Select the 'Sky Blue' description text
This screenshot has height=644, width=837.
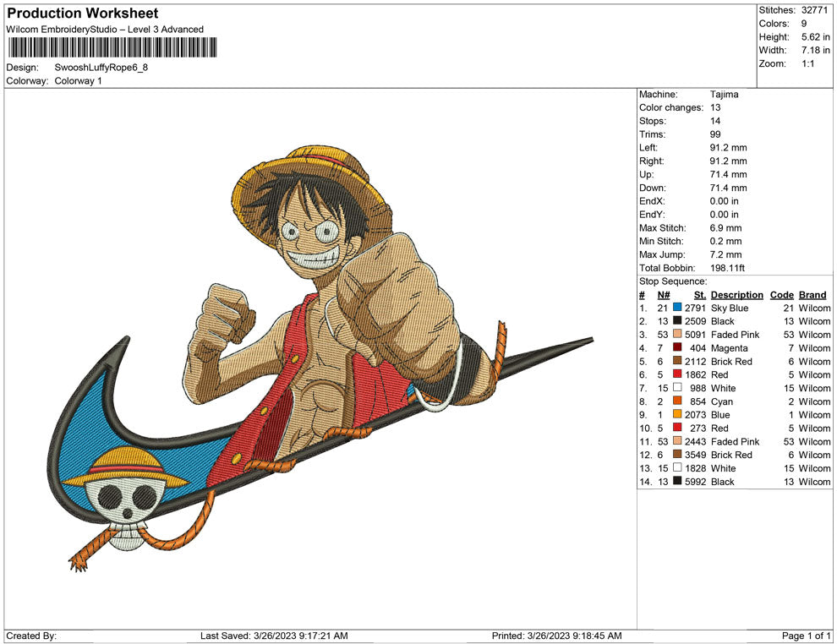click(x=730, y=308)
